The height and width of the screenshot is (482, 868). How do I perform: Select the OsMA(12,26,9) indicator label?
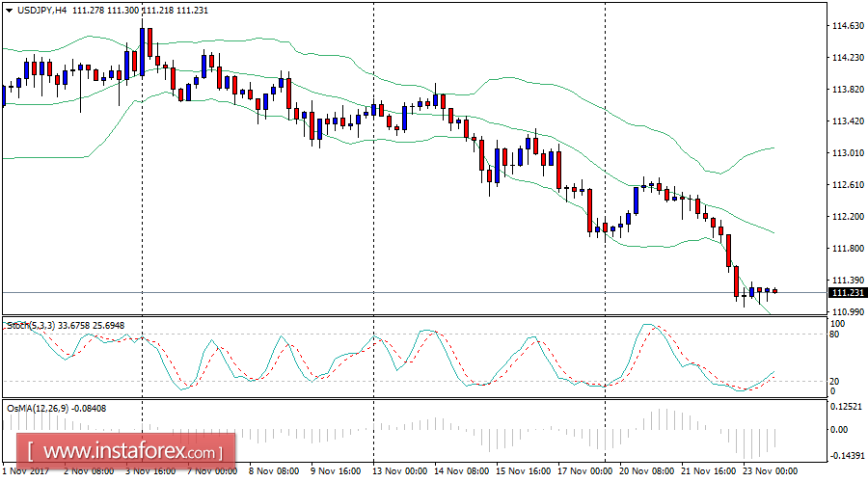(38, 409)
